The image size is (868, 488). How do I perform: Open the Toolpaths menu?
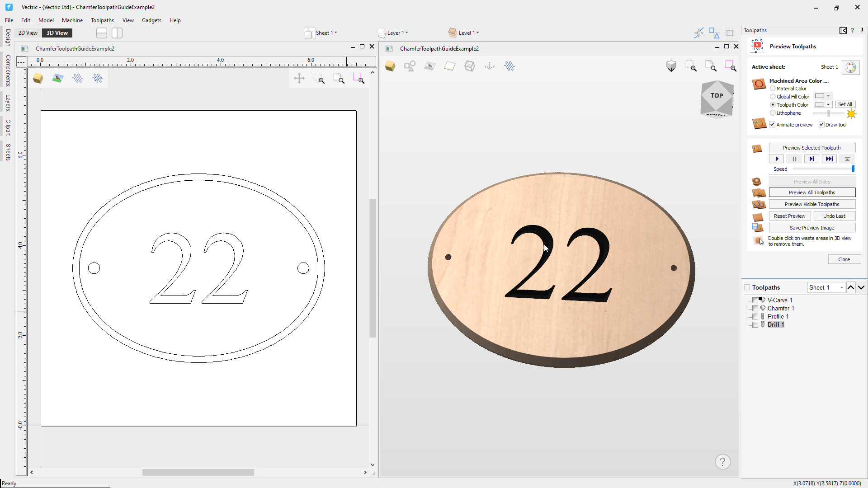[102, 20]
